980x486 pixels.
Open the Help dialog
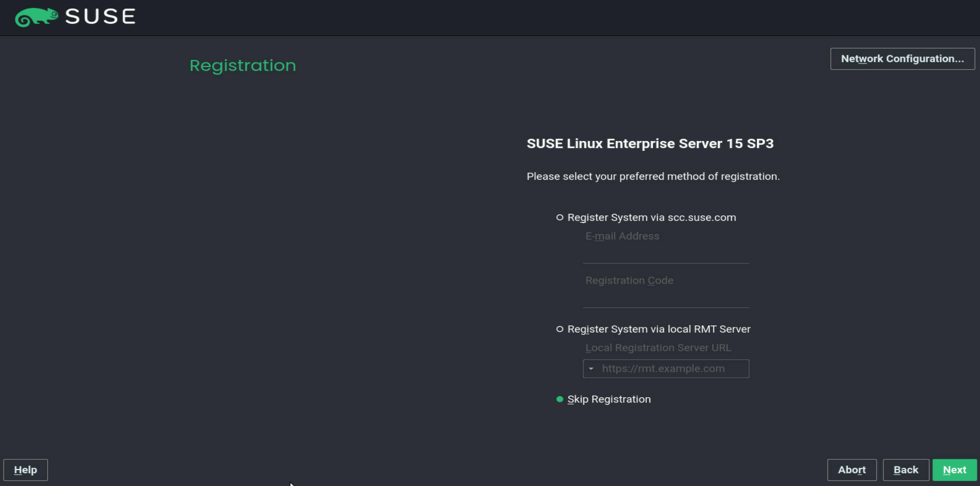[25, 470]
